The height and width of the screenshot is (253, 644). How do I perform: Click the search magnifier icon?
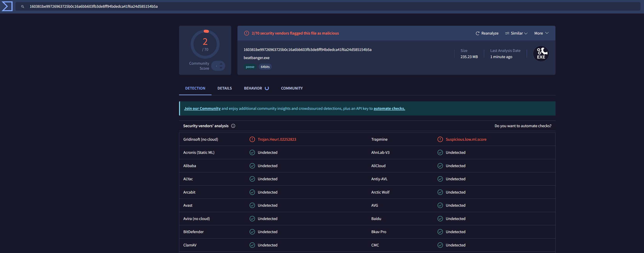coord(22,7)
